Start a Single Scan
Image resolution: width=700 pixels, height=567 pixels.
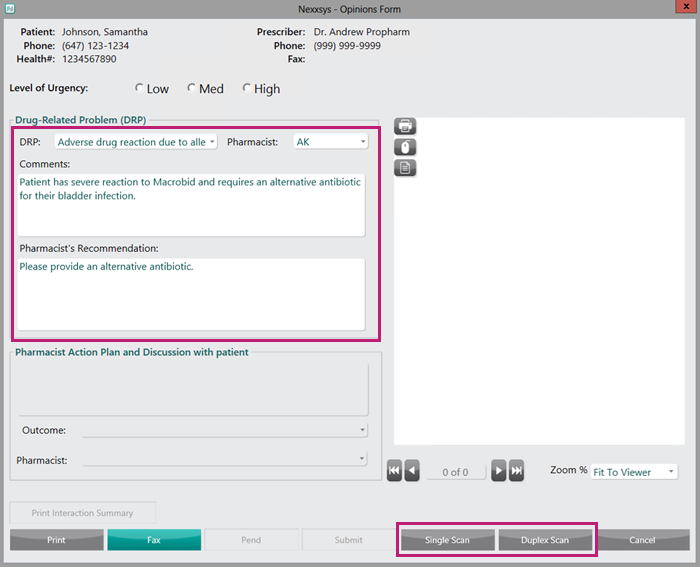[x=448, y=540]
